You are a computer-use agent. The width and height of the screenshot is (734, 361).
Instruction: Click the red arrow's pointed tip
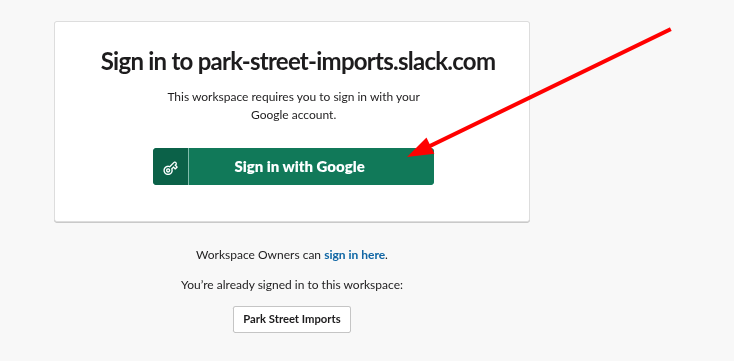pos(410,155)
